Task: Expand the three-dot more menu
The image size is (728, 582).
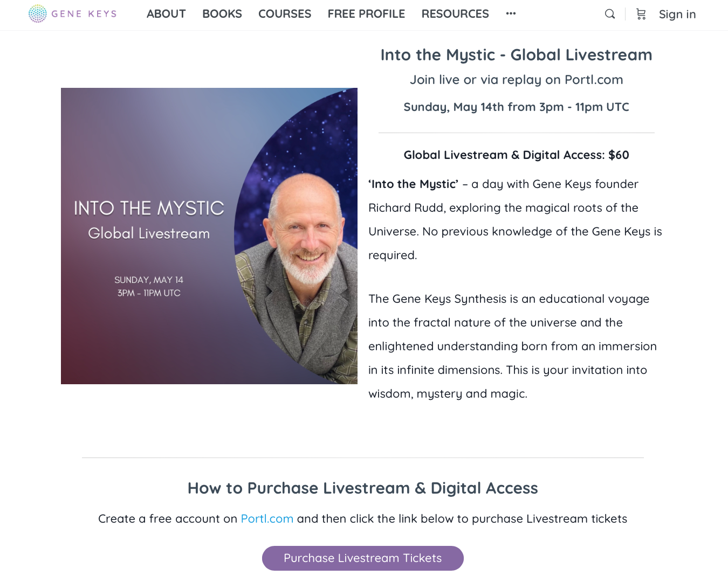Action: click(x=511, y=13)
